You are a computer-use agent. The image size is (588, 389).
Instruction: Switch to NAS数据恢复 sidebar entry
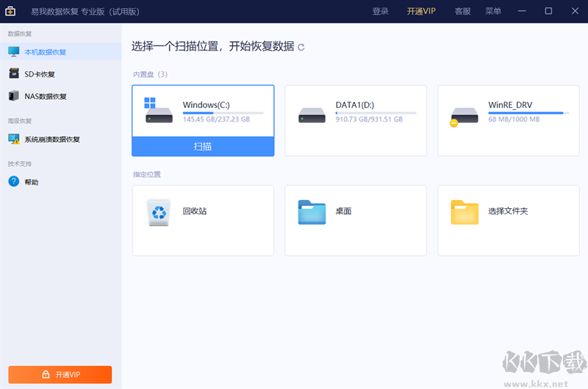tap(61, 96)
